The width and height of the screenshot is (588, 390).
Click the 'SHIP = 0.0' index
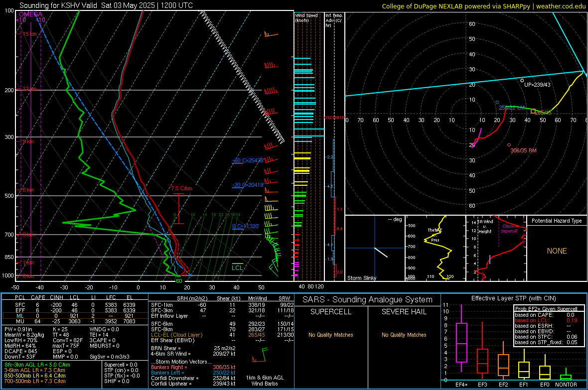pos(117,381)
